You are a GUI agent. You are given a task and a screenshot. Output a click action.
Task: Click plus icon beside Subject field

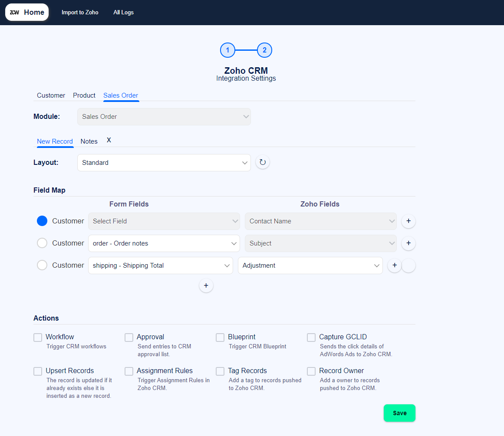pyautogui.click(x=408, y=243)
